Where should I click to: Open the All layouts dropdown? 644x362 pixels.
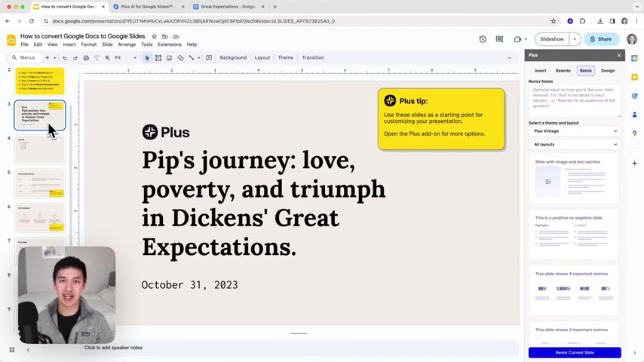coord(575,144)
